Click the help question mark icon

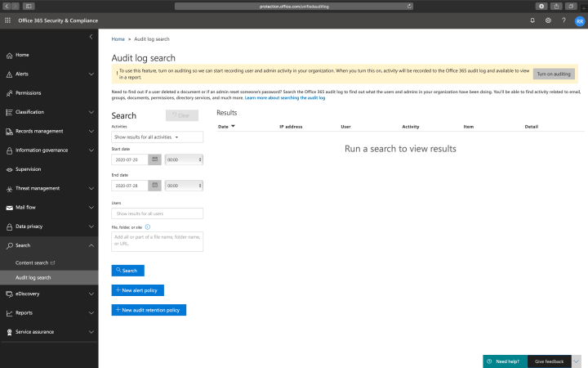563,20
